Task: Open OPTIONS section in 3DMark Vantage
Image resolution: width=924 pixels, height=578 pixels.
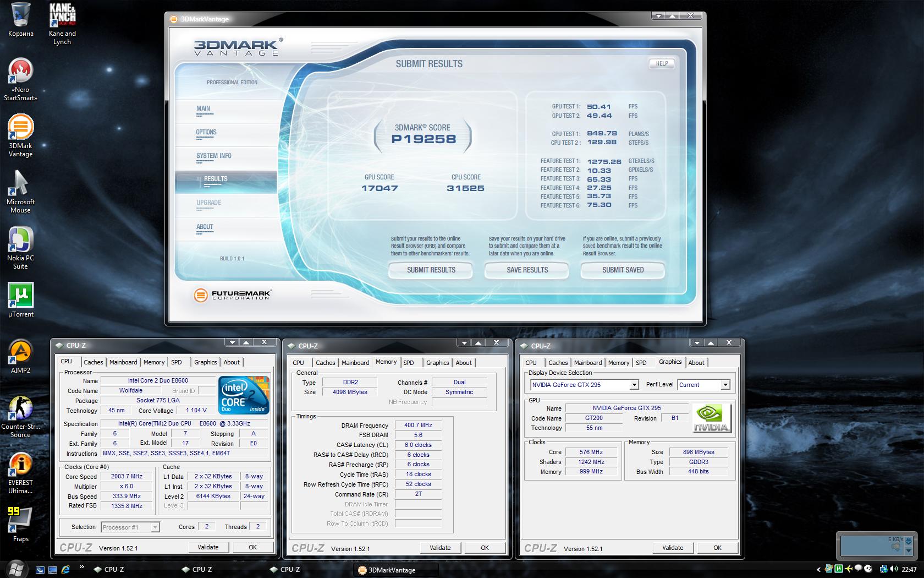Action: 206,132
